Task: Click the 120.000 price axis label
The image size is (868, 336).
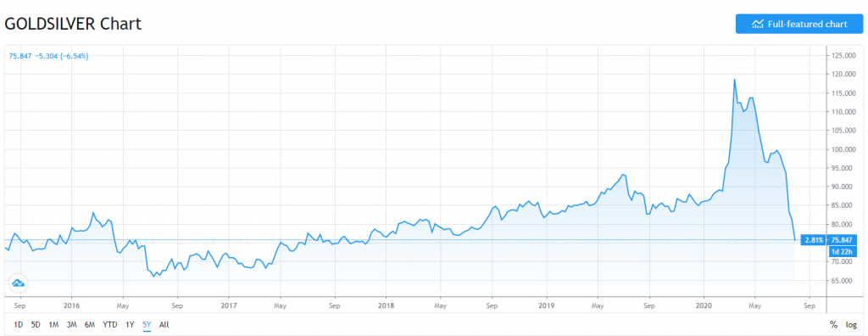Action: click(844, 75)
